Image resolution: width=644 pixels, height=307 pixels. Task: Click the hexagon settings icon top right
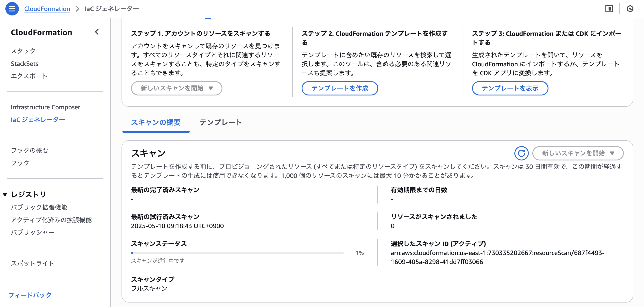[630, 9]
